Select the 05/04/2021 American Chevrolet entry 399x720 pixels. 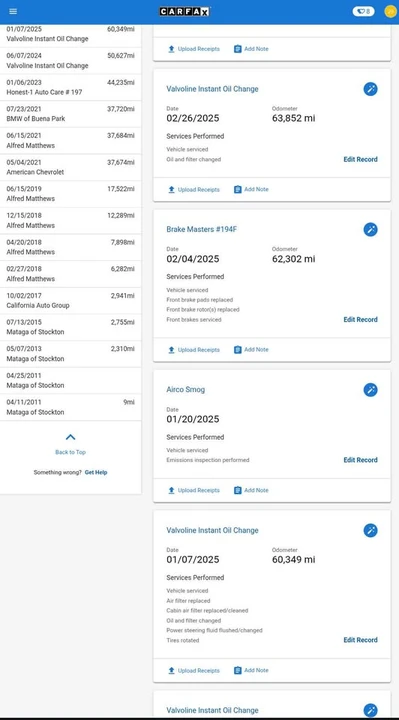tap(70, 167)
